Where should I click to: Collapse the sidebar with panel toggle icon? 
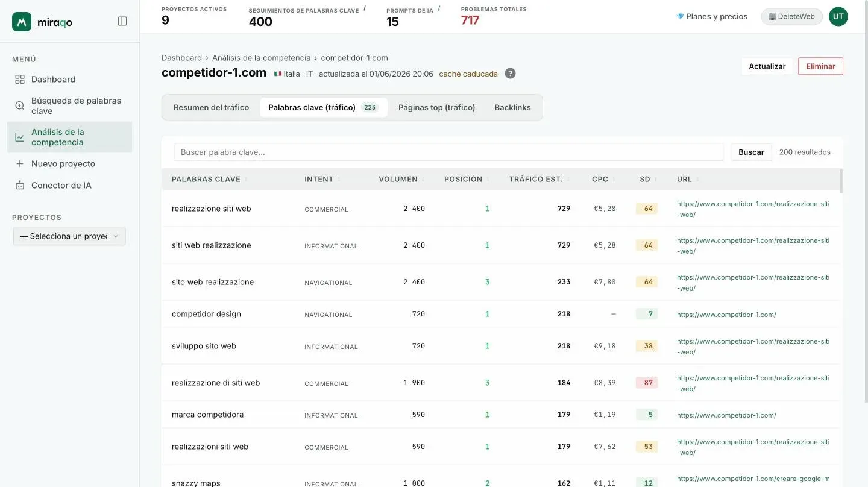click(122, 21)
